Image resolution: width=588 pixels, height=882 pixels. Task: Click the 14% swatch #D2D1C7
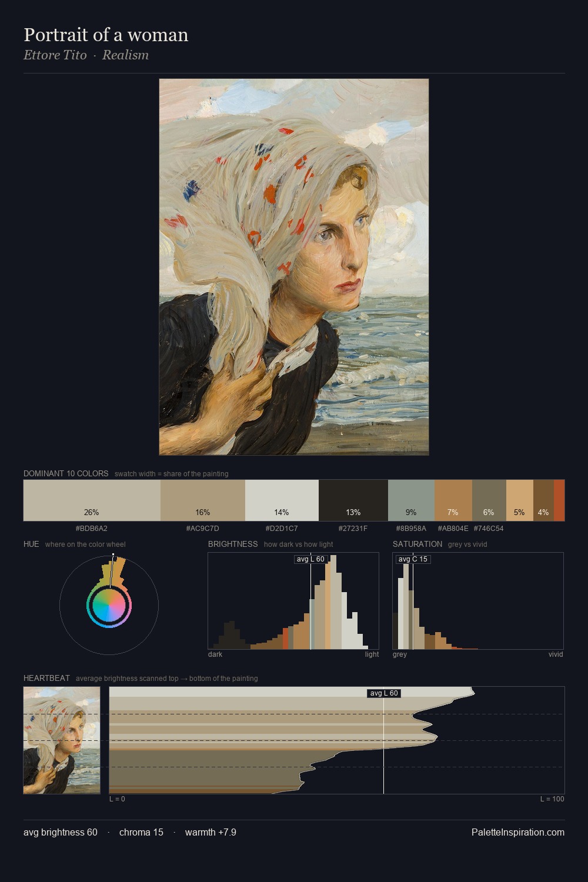(x=282, y=500)
